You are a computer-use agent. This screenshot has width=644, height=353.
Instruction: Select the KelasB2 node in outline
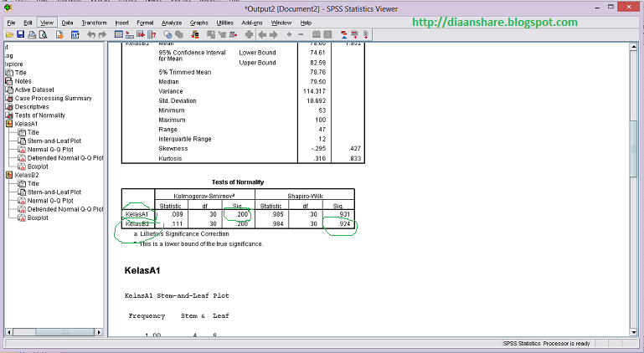(x=27, y=176)
